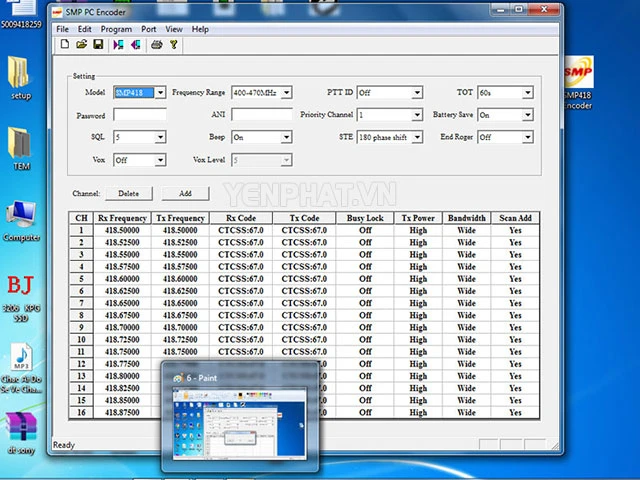
Task: Click the Open folder toolbar icon
Action: [x=81, y=45]
